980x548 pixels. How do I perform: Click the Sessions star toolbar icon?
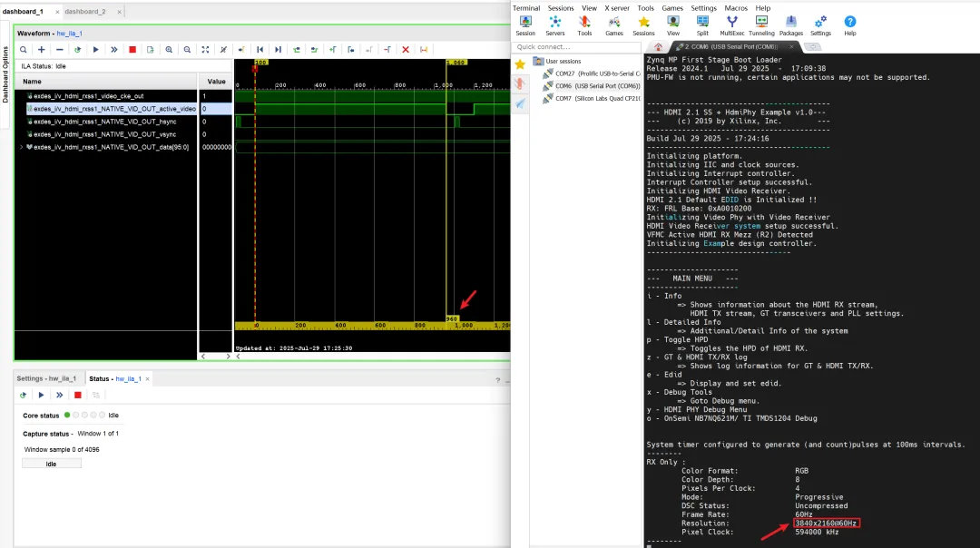[x=643, y=25]
